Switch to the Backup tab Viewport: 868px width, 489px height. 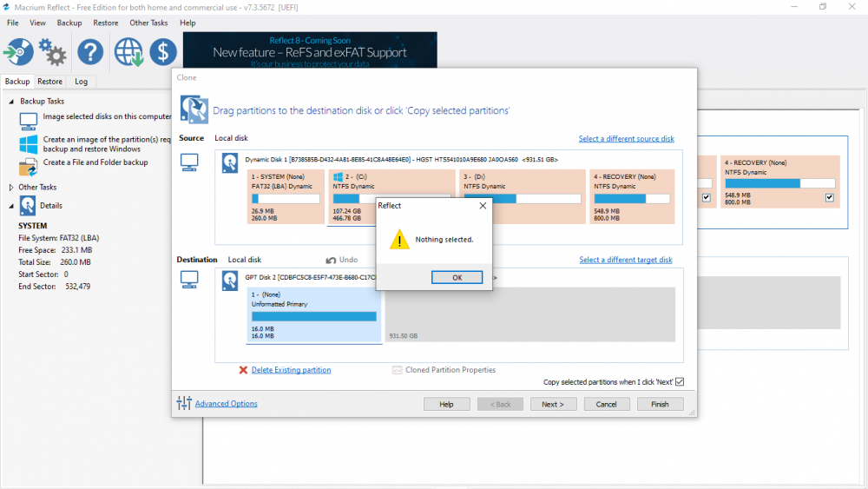pyautogui.click(x=17, y=82)
